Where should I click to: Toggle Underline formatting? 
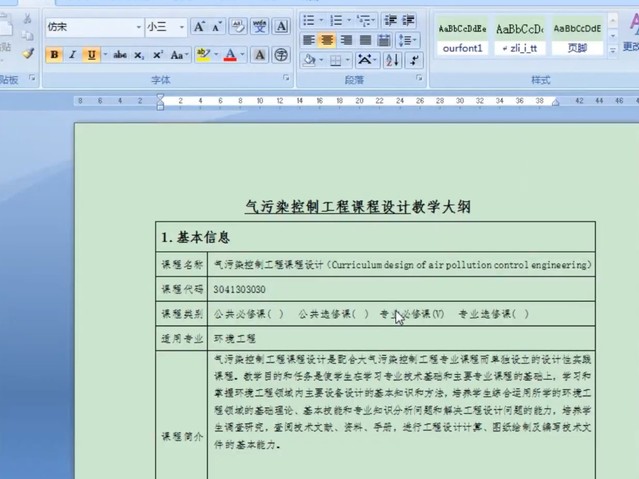point(91,55)
